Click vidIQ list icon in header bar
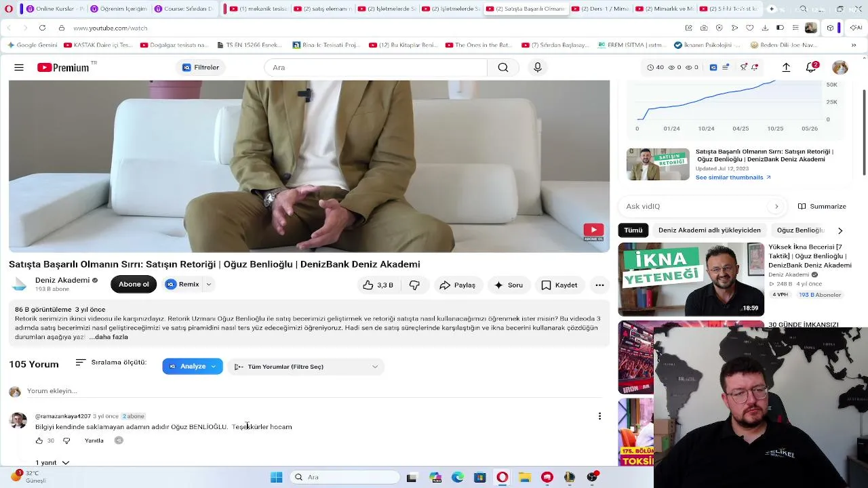Screen dimensions: 868x488 pos(726,68)
